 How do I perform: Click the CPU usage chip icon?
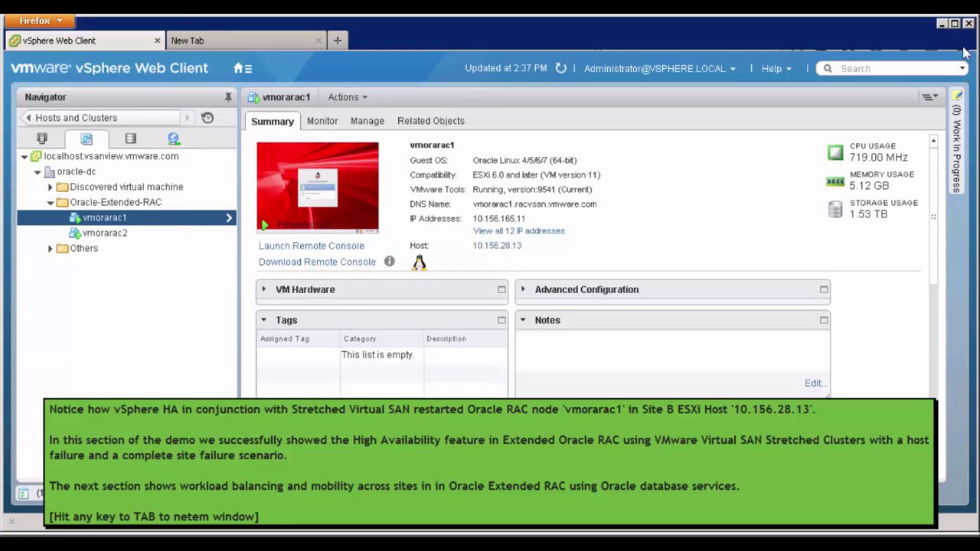point(835,152)
